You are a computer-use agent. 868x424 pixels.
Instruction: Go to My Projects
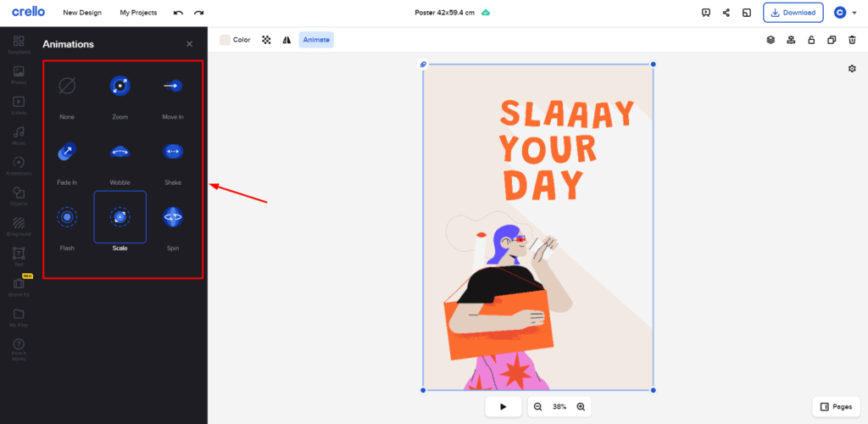pyautogui.click(x=138, y=12)
